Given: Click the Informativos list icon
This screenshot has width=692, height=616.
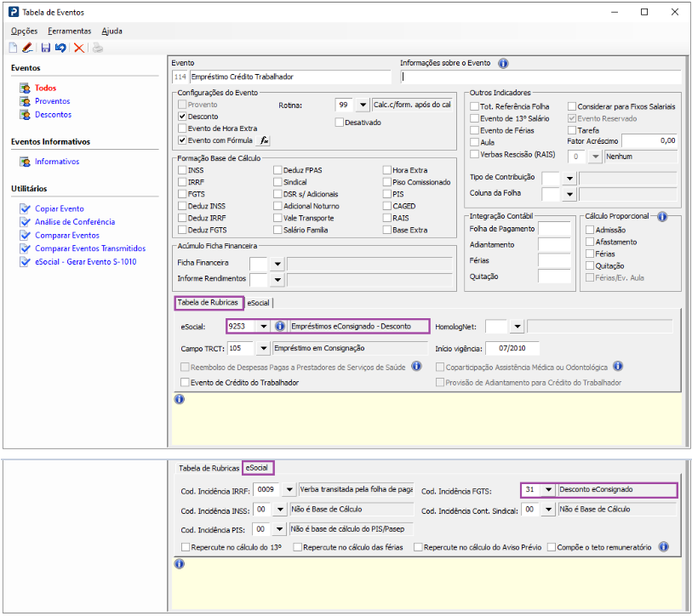Looking at the screenshot, I should click(25, 162).
